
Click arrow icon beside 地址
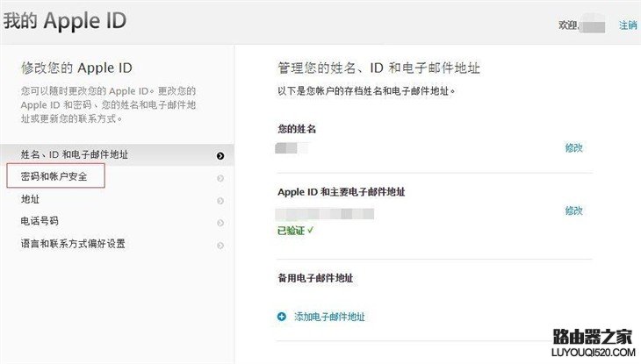click(x=220, y=201)
